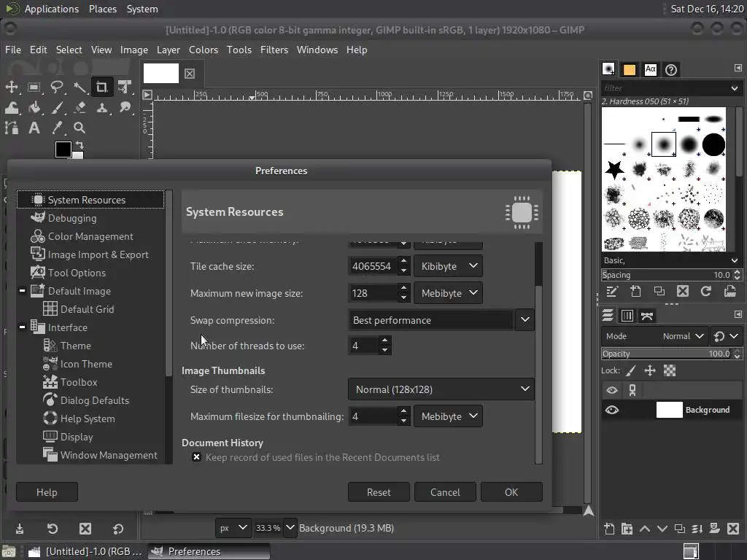This screenshot has height=560, width=747.
Task: Select the Color Picker tool
Action: 57,128
